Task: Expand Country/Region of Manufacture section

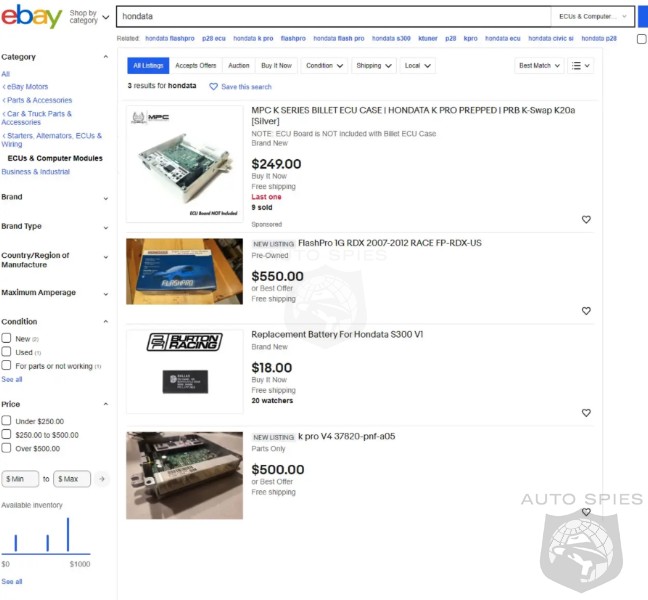Action: point(106,257)
